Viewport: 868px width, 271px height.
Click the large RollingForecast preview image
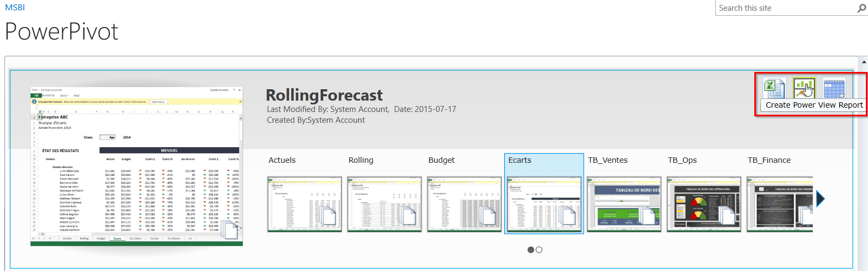tap(136, 166)
